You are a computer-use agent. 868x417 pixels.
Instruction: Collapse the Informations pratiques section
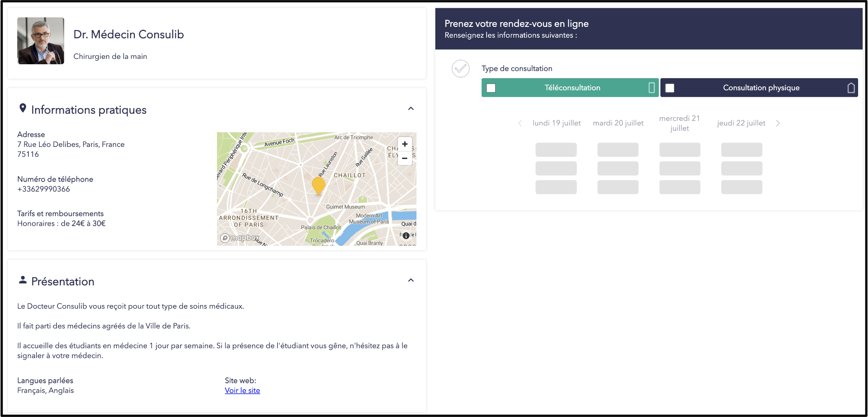(x=411, y=109)
